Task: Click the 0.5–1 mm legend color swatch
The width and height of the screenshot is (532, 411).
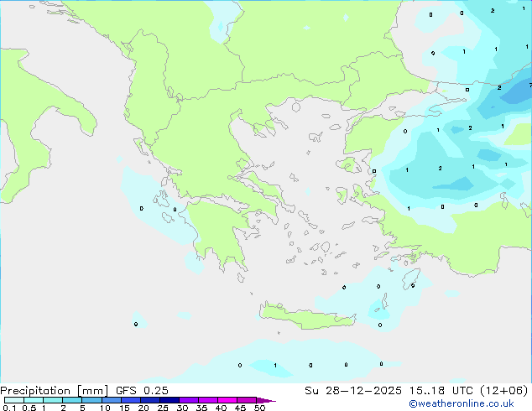Action: point(34,400)
